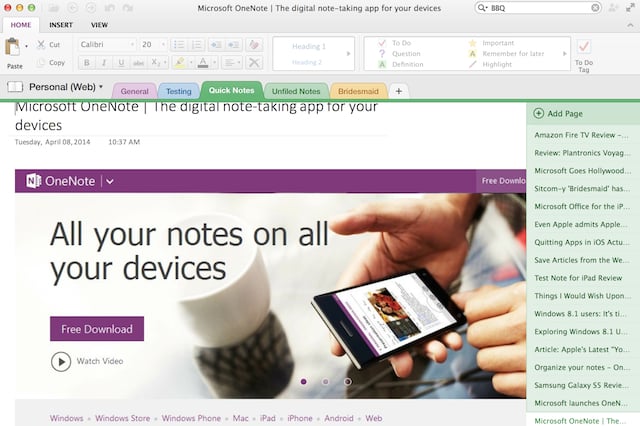This screenshot has width=640, height=426.
Task: Decrease indent of the paragraph
Action: point(216,44)
